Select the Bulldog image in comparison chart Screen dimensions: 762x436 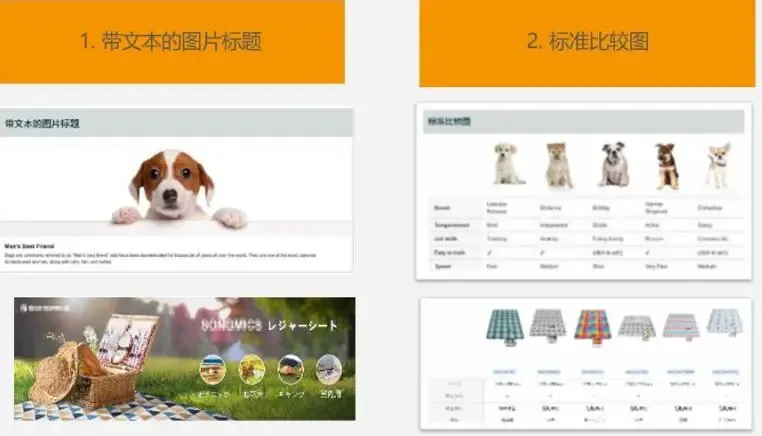[613, 165]
